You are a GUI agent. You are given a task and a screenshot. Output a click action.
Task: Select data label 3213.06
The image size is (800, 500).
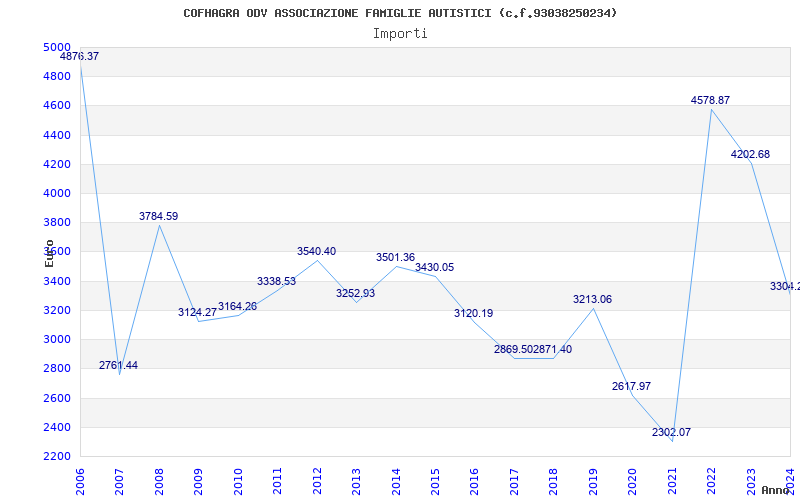(592, 299)
